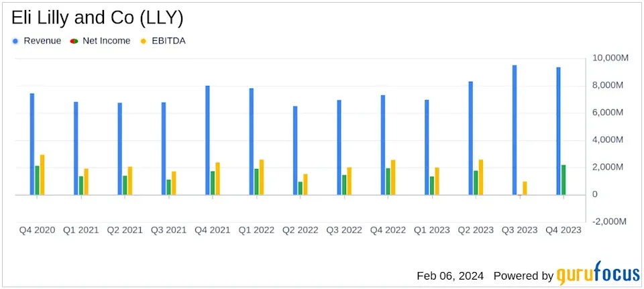
Task: Click the blue Revenue bar for Q1 2021
Action: [x=76, y=149]
